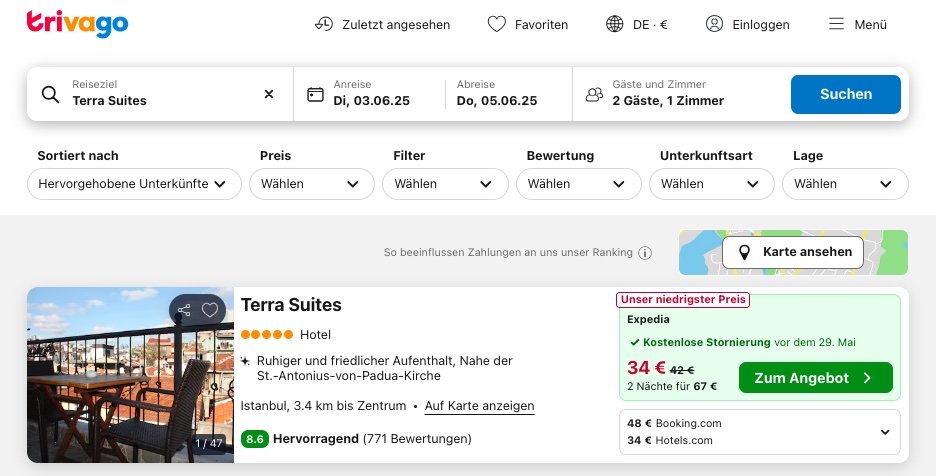The width and height of the screenshot is (936, 476).
Task: Click Karte ansehen button
Action: click(793, 252)
